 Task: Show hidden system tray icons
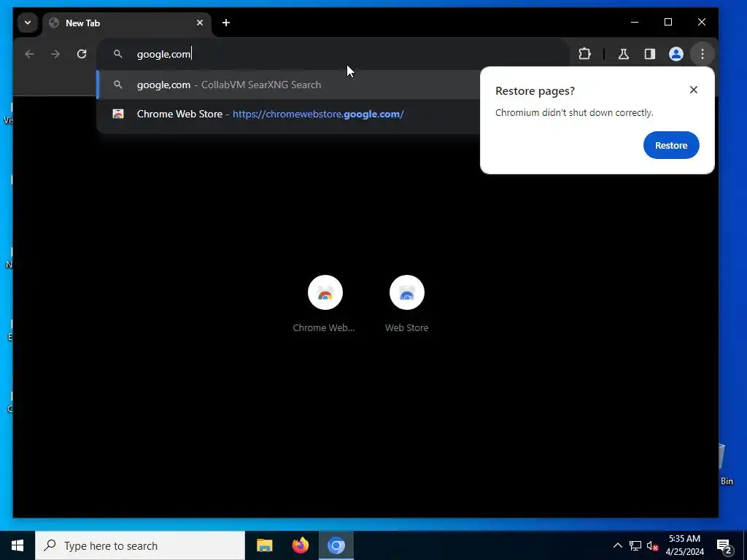click(x=617, y=545)
